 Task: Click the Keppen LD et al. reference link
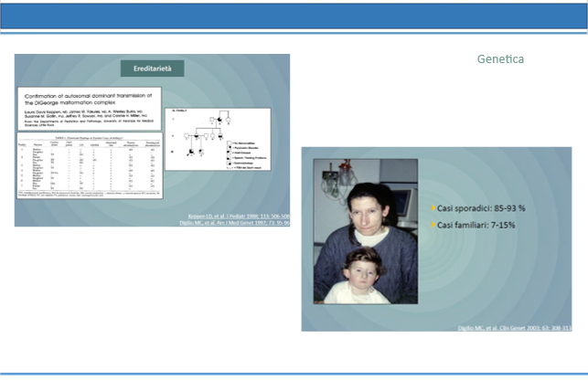click(x=239, y=217)
